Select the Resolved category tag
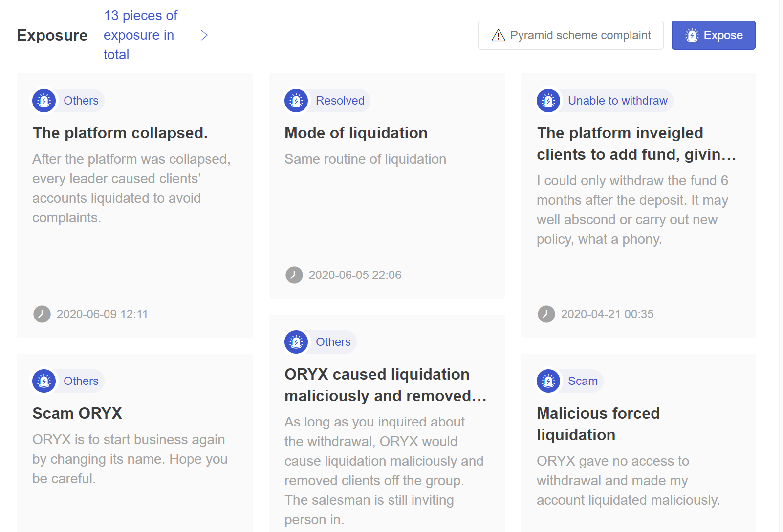This screenshot has width=783, height=532. point(340,101)
